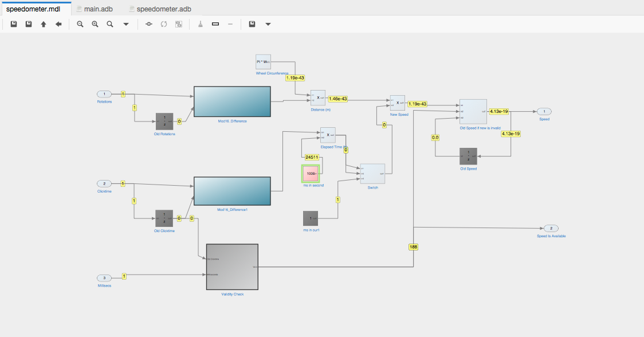The image size is (644, 337).
Task: Go up one level with the up arrow
Action: [x=44, y=24]
